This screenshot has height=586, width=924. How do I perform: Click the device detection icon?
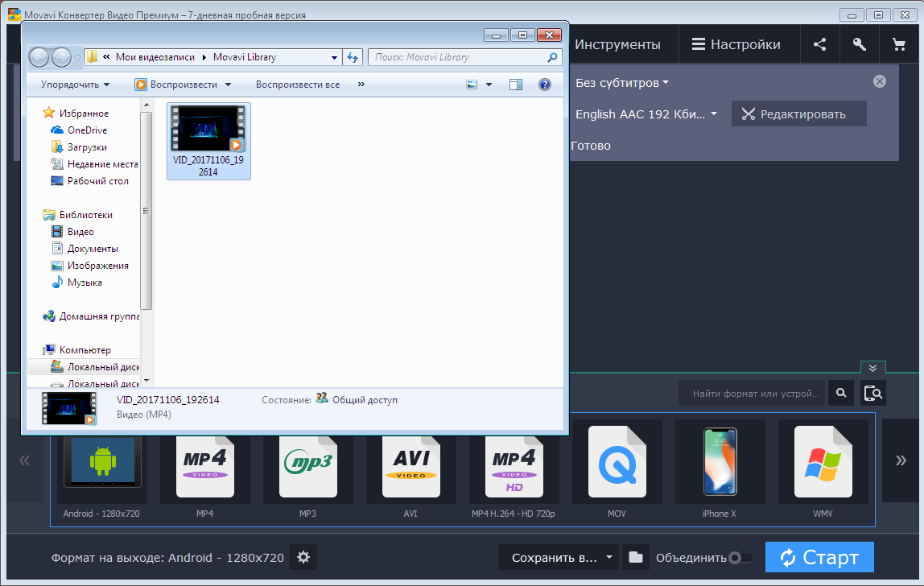click(873, 393)
